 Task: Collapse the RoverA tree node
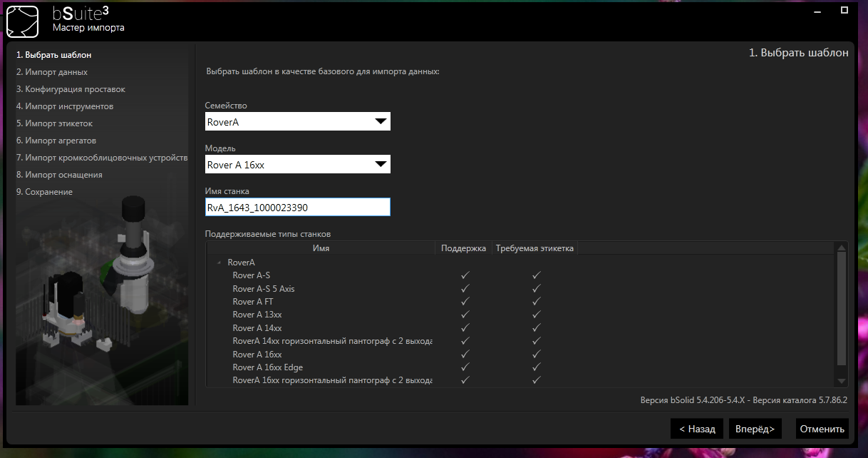(219, 263)
